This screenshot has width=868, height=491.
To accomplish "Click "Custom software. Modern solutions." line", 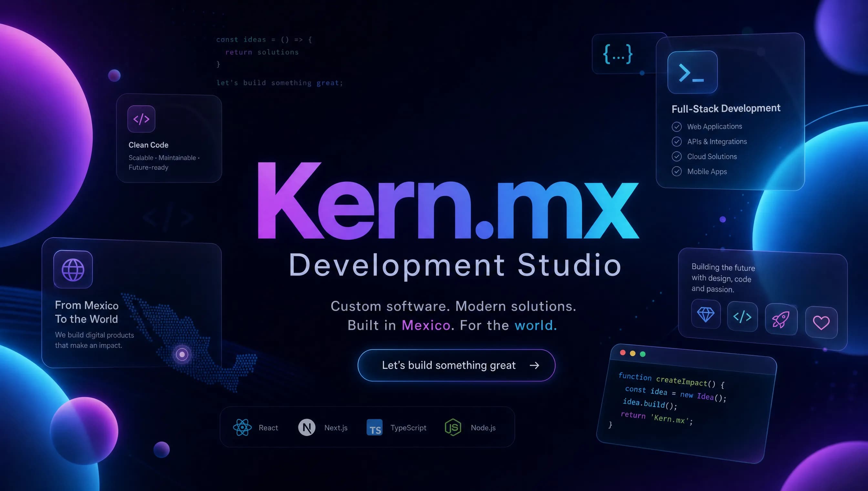I will [453, 306].
